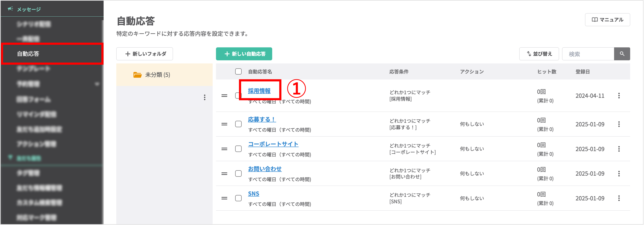Click the drag handle next to SNS
Viewport: 644px width, 225px height.
pyautogui.click(x=224, y=198)
